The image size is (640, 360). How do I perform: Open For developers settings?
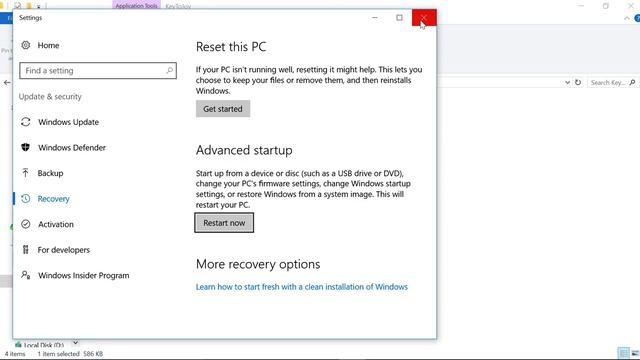(x=55, y=250)
